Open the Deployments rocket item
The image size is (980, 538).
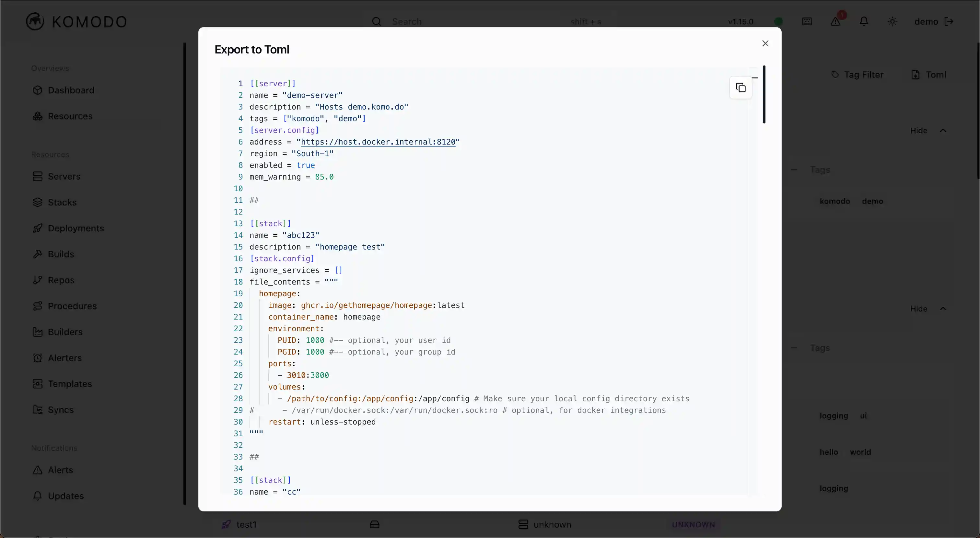(76, 228)
